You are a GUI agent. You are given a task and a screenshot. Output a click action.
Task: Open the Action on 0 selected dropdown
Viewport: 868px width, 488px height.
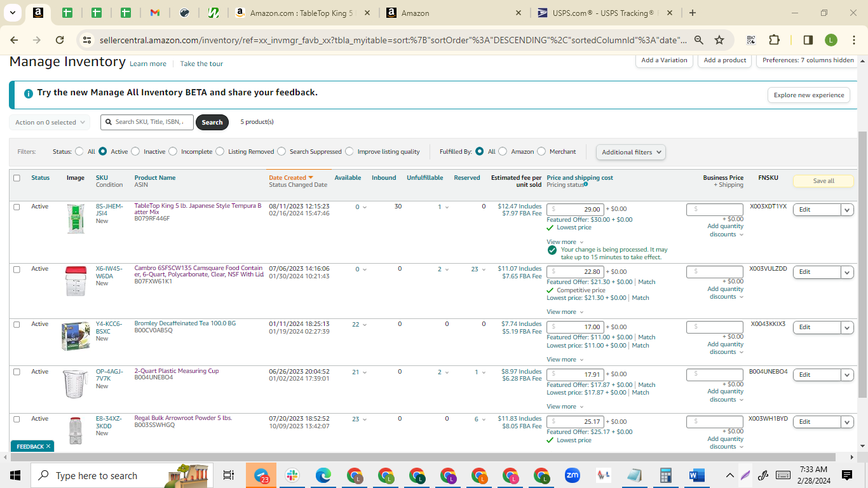[x=50, y=123]
